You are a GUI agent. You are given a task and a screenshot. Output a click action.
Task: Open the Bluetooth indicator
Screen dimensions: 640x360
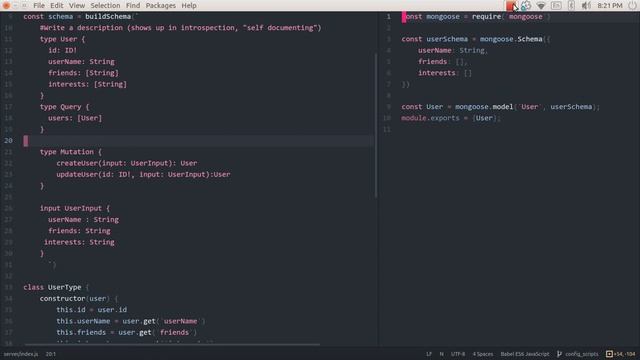coord(571,6)
